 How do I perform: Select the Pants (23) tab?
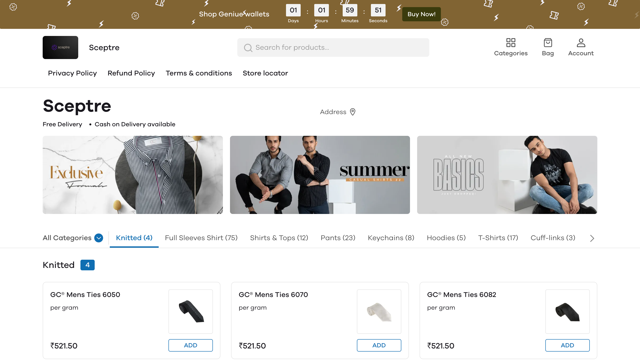[338, 238]
